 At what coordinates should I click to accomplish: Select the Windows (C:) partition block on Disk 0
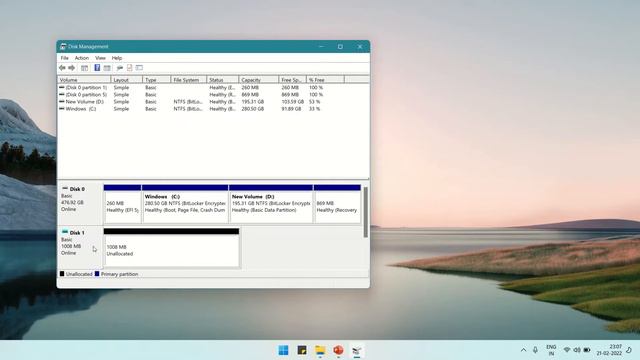click(x=185, y=204)
